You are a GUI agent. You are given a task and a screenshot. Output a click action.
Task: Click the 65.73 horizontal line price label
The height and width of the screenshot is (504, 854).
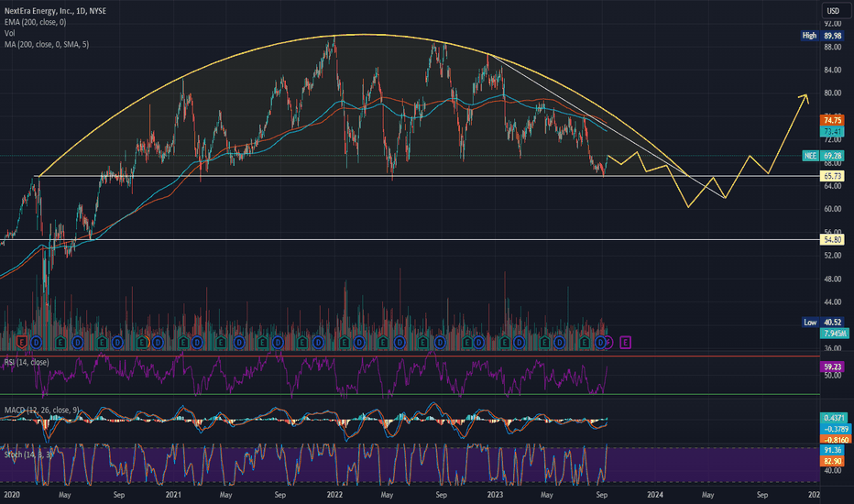[832, 176]
